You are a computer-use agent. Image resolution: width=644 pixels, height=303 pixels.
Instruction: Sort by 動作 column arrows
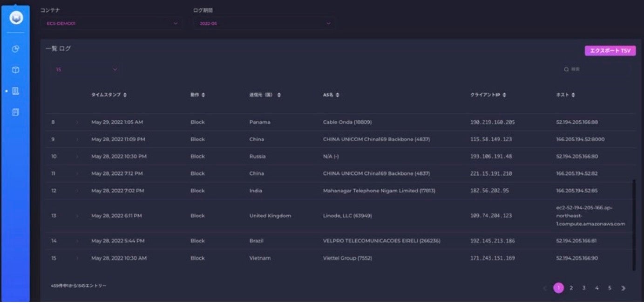tap(203, 95)
